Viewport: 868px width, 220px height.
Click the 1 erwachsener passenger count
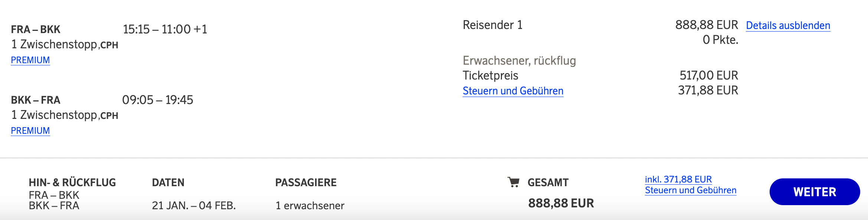[310, 206]
